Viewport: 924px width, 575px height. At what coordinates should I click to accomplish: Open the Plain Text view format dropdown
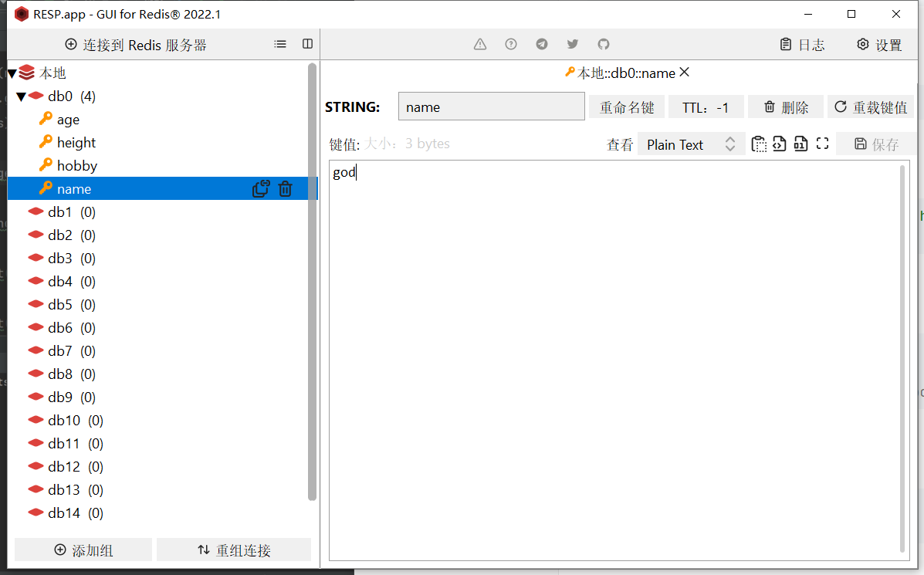click(x=690, y=144)
